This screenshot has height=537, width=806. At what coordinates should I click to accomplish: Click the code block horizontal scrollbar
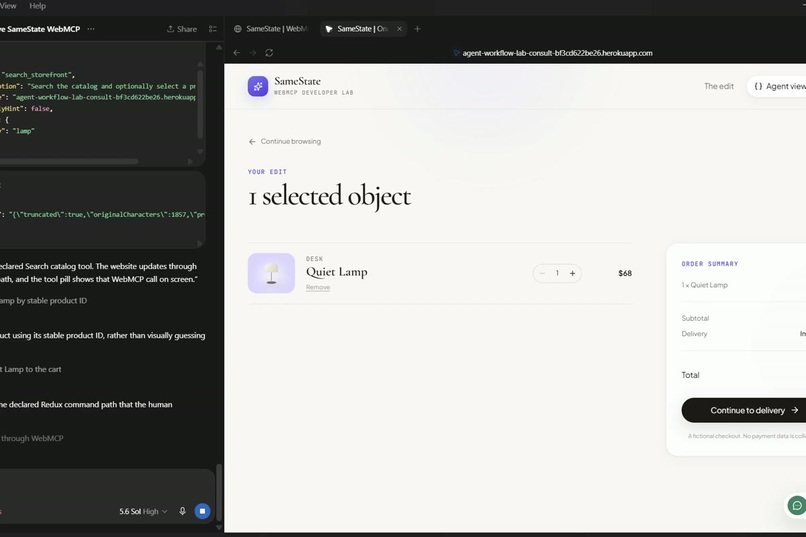click(69, 161)
